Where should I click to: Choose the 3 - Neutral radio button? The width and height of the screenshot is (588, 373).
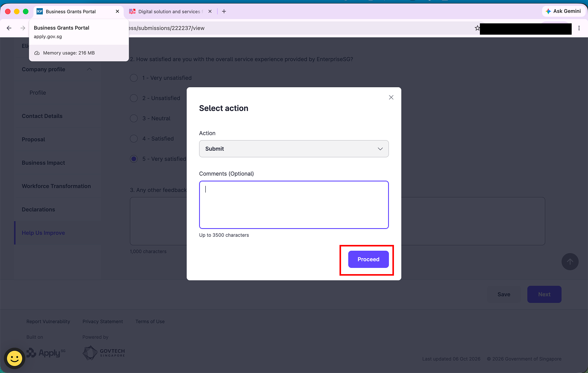tap(134, 118)
